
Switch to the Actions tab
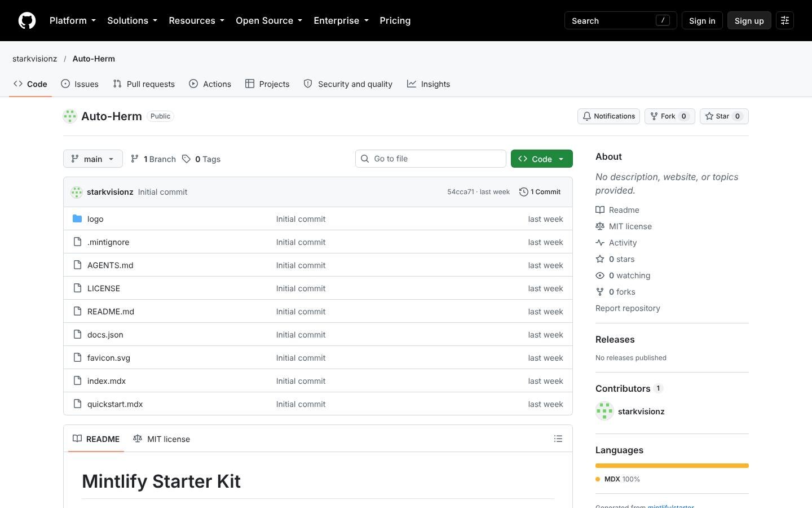[210, 84]
